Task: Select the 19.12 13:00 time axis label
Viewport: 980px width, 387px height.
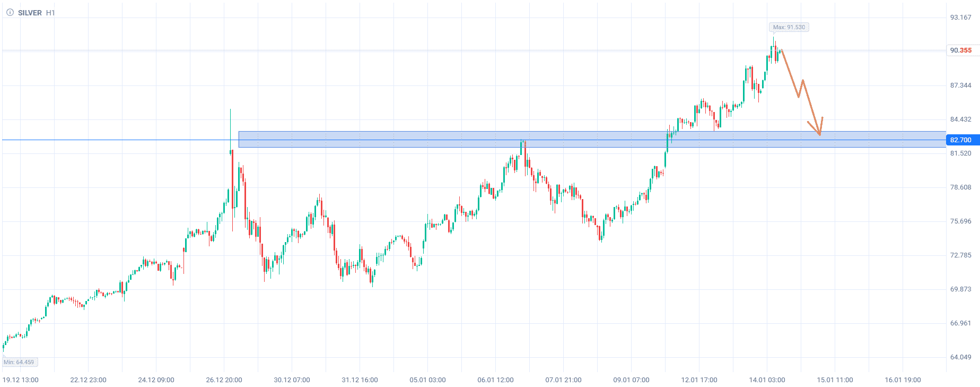Action: [x=21, y=380]
